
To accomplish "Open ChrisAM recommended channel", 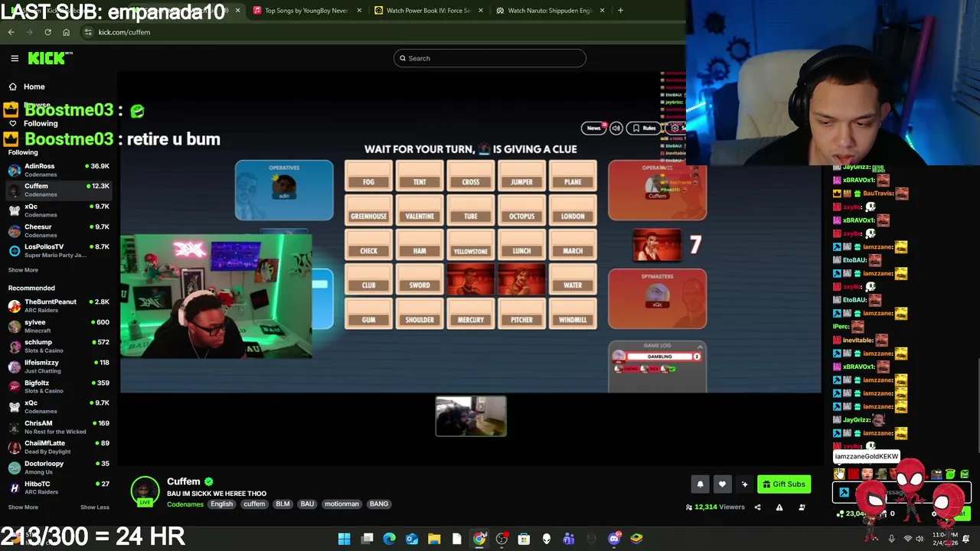I will [x=59, y=427].
